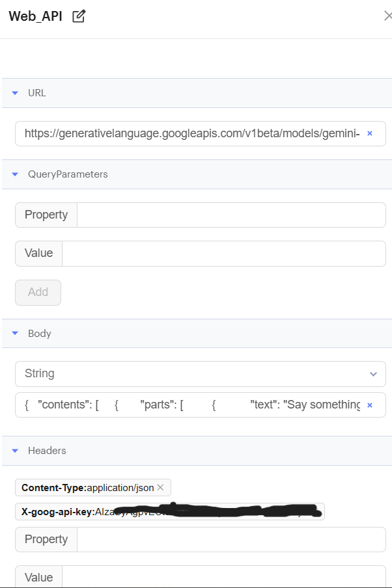This screenshot has height=588, width=392.
Task: Collapse the Headers section
Action: pyautogui.click(x=15, y=451)
